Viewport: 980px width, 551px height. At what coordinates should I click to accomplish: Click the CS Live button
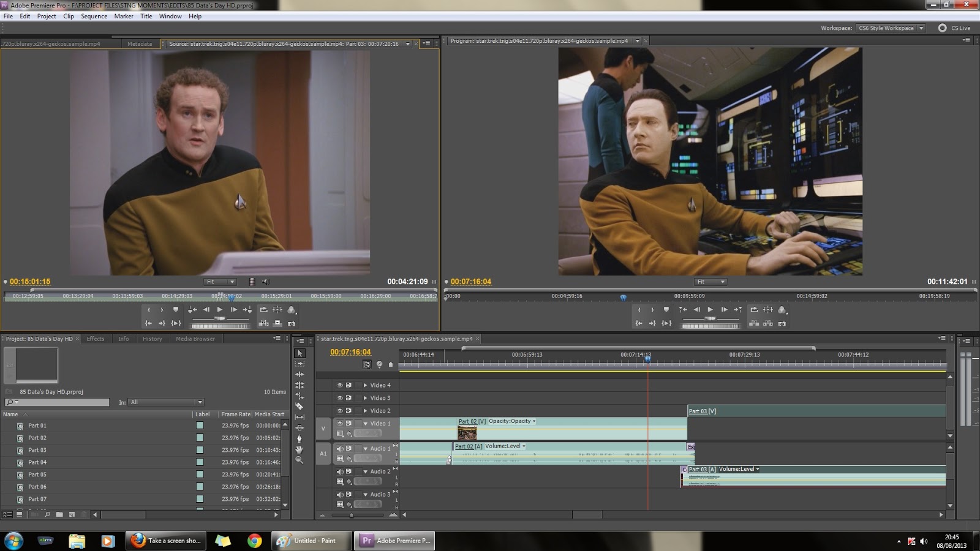click(954, 28)
